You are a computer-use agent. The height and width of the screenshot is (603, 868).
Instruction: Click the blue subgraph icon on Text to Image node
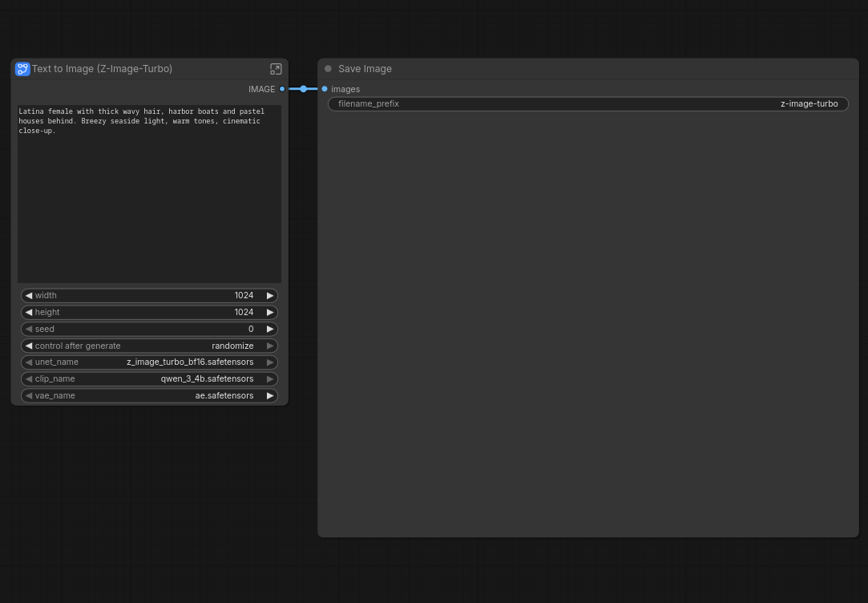coord(22,69)
